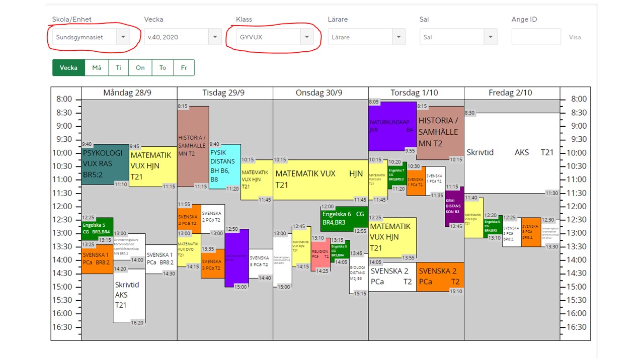Open Tuesday's orange SVENSKA 3 PCa T2 block
This screenshot has width=644, height=362.
click(213, 263)
